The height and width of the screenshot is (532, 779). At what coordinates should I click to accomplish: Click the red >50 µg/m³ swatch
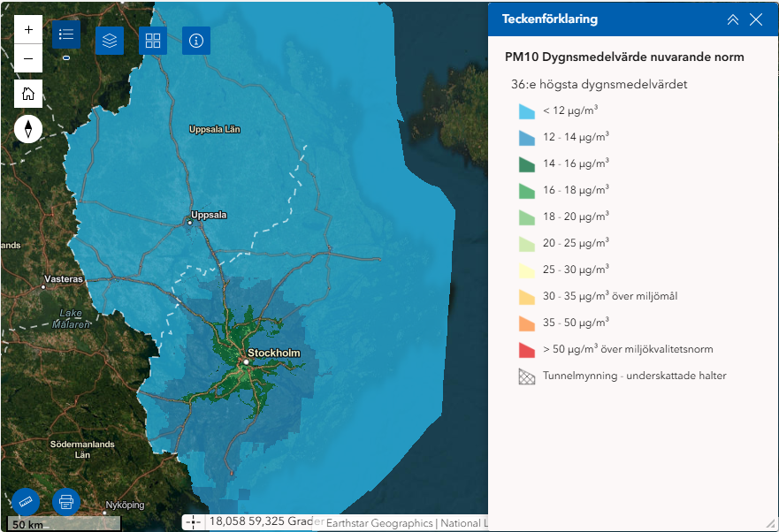click(x=527, y=349)
